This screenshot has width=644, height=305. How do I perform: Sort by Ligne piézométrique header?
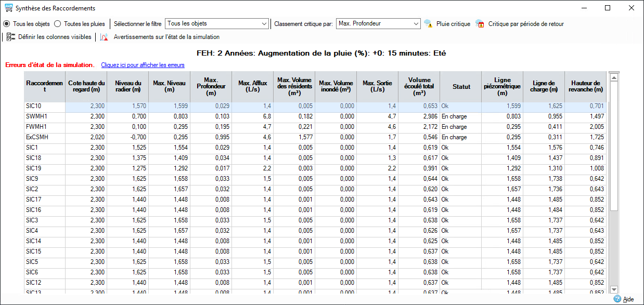tap(503, 86)
